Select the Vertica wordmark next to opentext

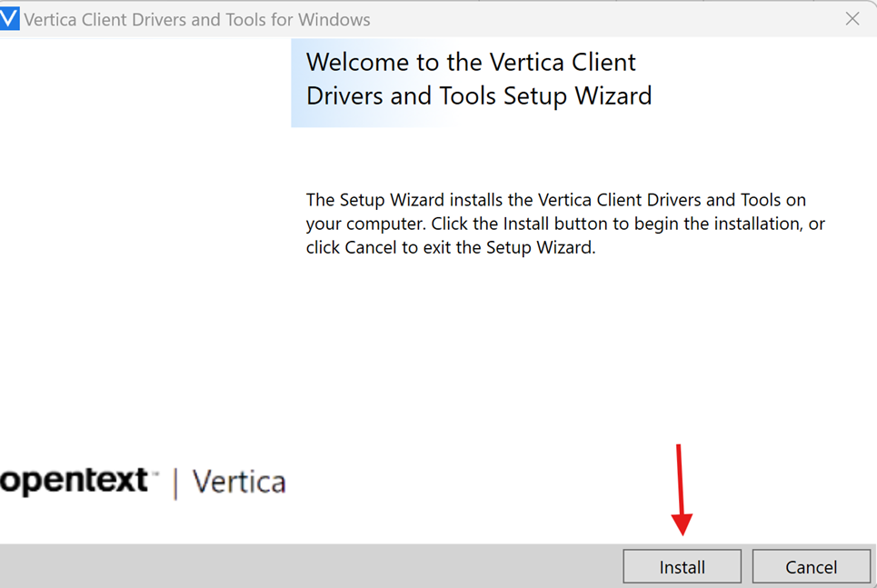click(238, 482)
